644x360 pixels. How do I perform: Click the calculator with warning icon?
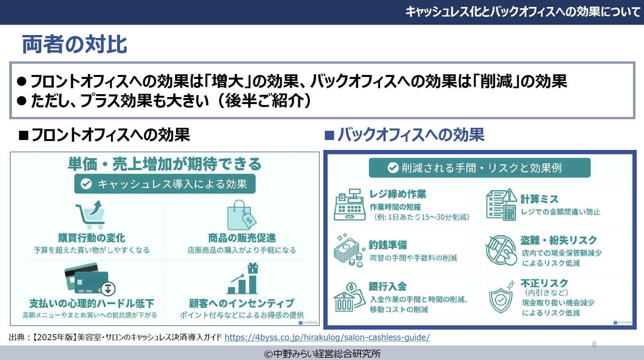502,205
